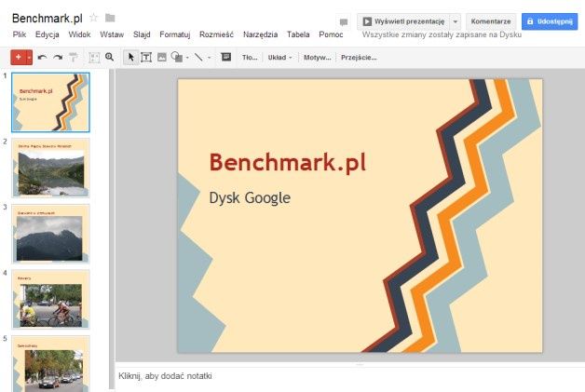Image resolution: width=585 pixels, height=392 pixels.
Task: Select slide 5 thumbnail with cars on street
Action: 50,364
